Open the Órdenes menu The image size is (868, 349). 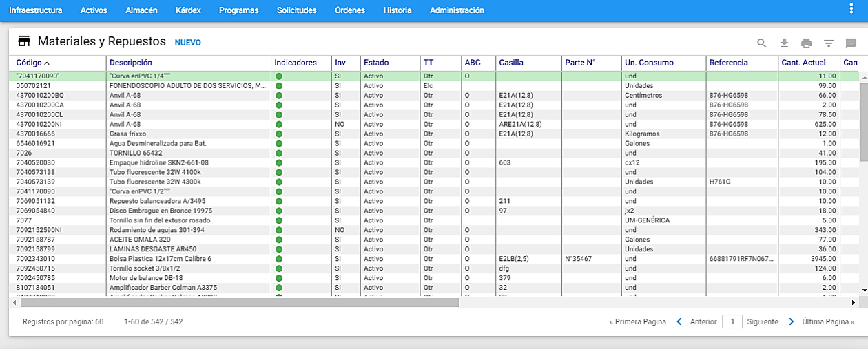coord(350,10)
